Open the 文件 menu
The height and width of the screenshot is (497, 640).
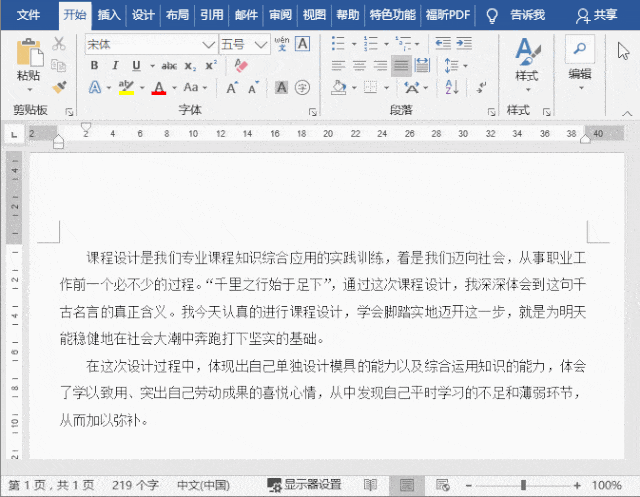29,15
